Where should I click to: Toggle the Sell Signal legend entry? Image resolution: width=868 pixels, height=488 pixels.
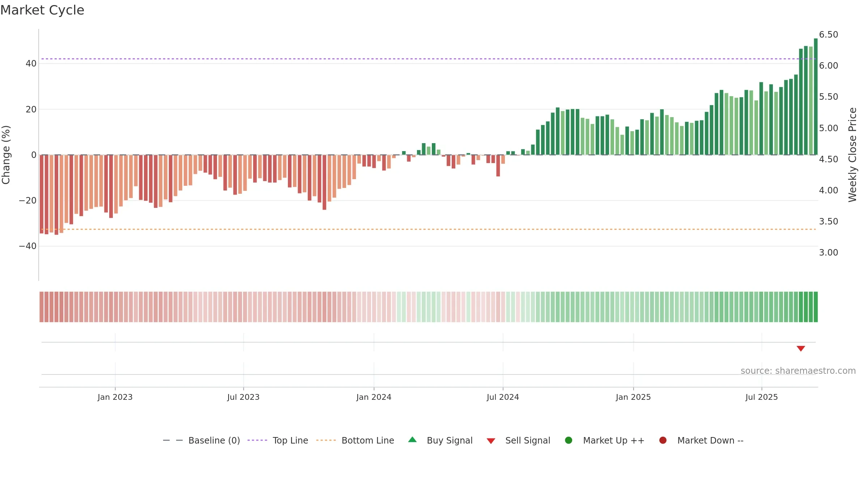click(x=518, y=440)
